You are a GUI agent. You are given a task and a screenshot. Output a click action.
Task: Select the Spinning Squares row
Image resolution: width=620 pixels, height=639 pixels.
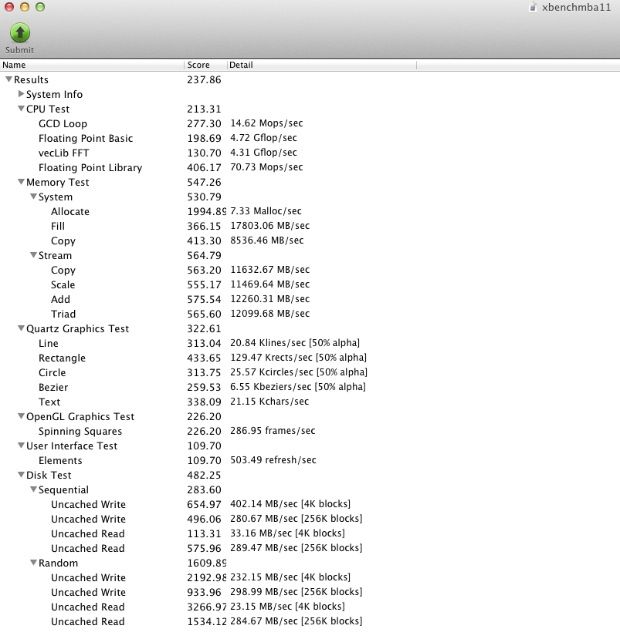point(78,431)
